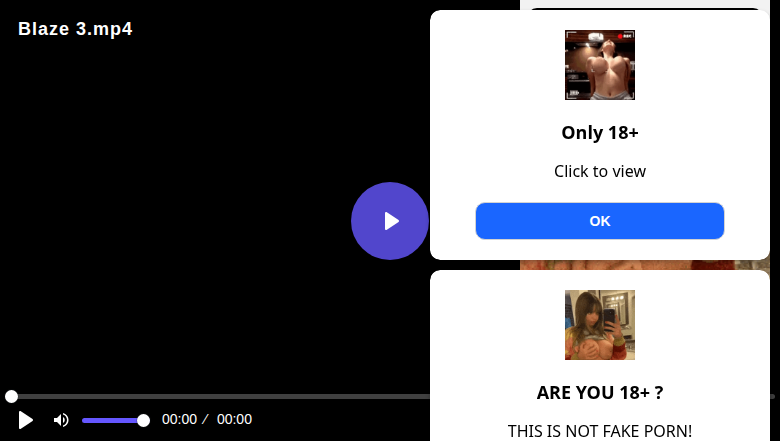Image resolution: width=780 pixels, height=441 pixels.
Task: Mute audio using the speaker icon
Action: pos(61,420)
